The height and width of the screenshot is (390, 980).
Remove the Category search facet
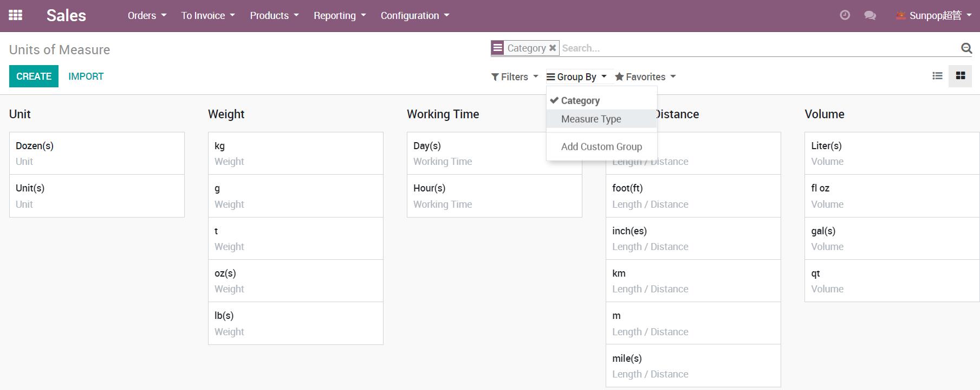553,48
